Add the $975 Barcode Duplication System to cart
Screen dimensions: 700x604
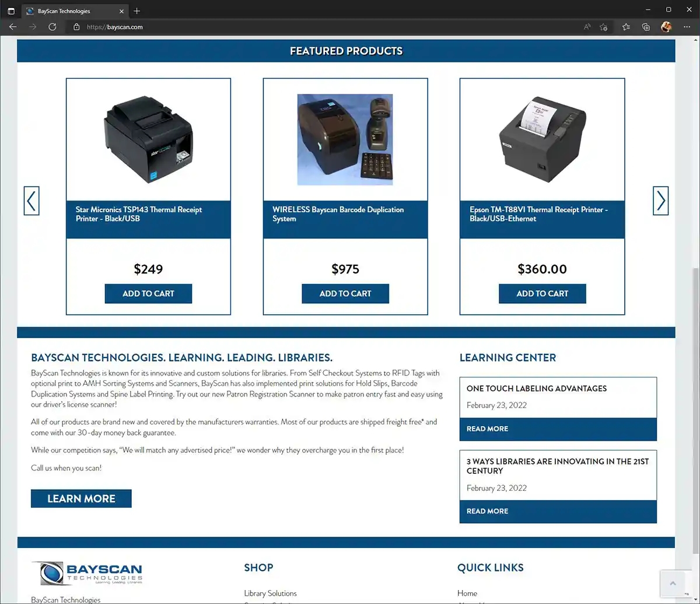pyautogui.click(x=345, y=293)
